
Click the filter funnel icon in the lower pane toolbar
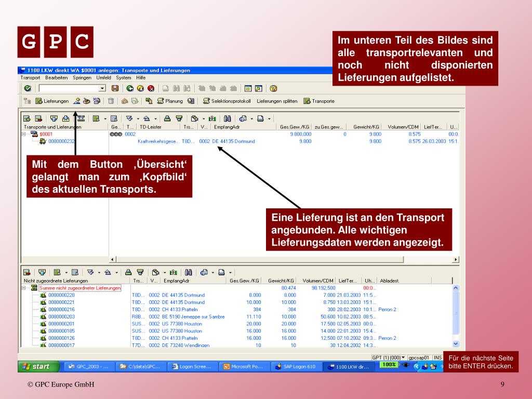(x=140, y=272)
